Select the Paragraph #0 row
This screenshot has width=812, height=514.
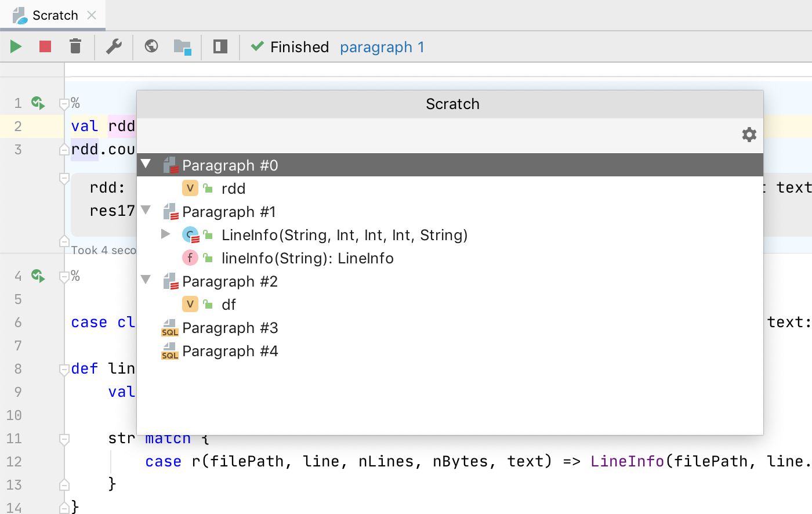click(x=450, y=165)
